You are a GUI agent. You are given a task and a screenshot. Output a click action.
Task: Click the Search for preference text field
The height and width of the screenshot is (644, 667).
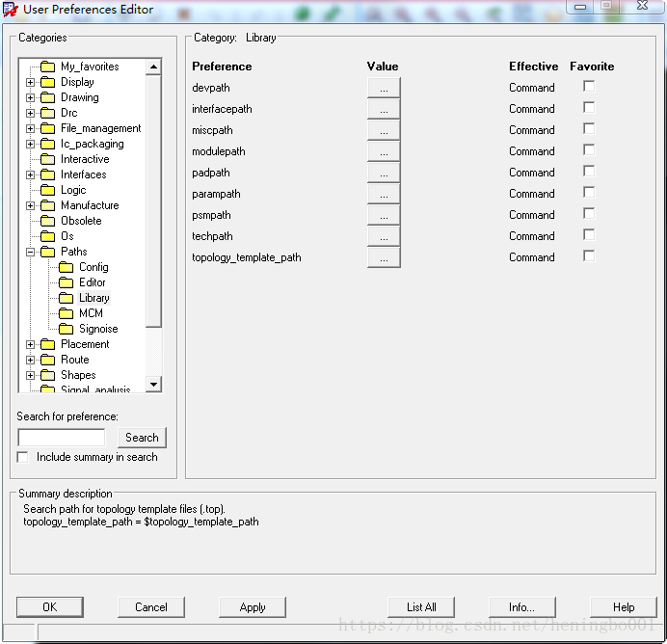[x=61, y=438]
